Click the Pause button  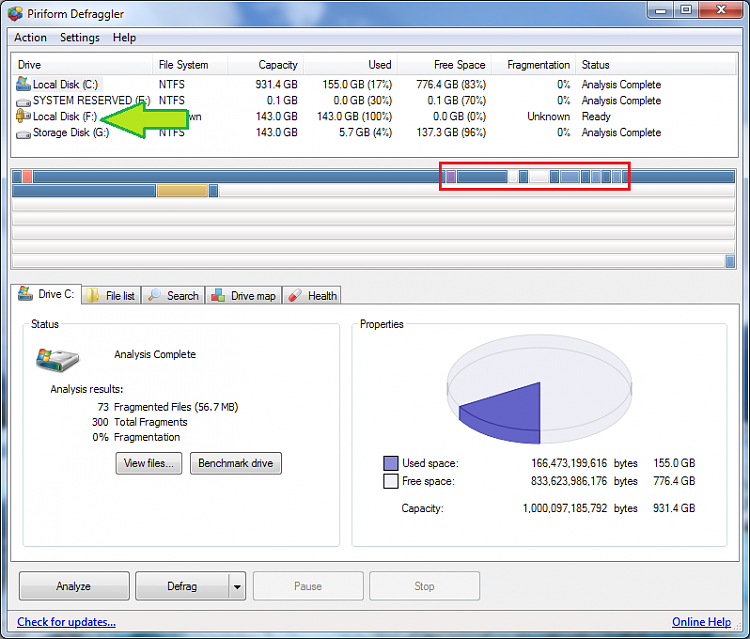pyautogui.click(x=308, y=586)
